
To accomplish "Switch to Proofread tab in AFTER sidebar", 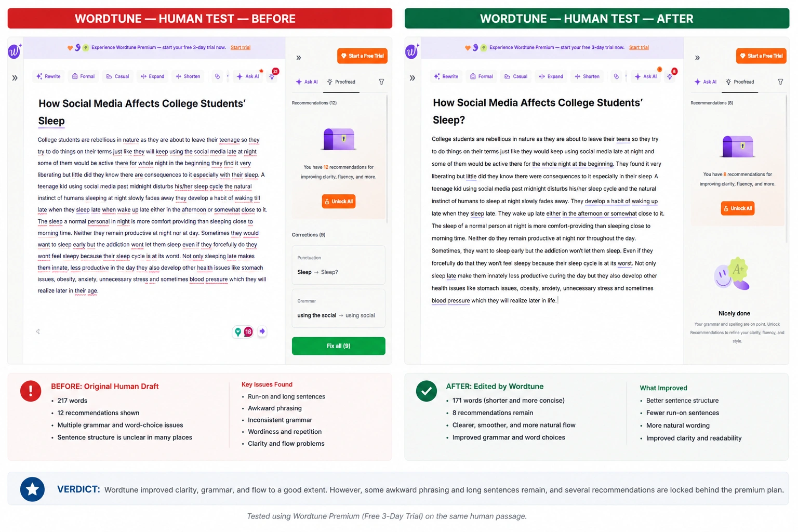I will coord(740,82).
